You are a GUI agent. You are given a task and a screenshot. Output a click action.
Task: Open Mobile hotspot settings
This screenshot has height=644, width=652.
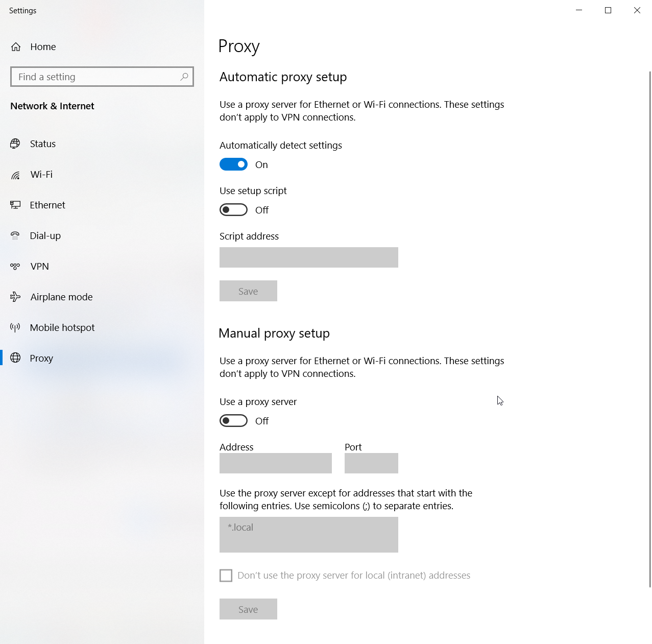(16, 327)
